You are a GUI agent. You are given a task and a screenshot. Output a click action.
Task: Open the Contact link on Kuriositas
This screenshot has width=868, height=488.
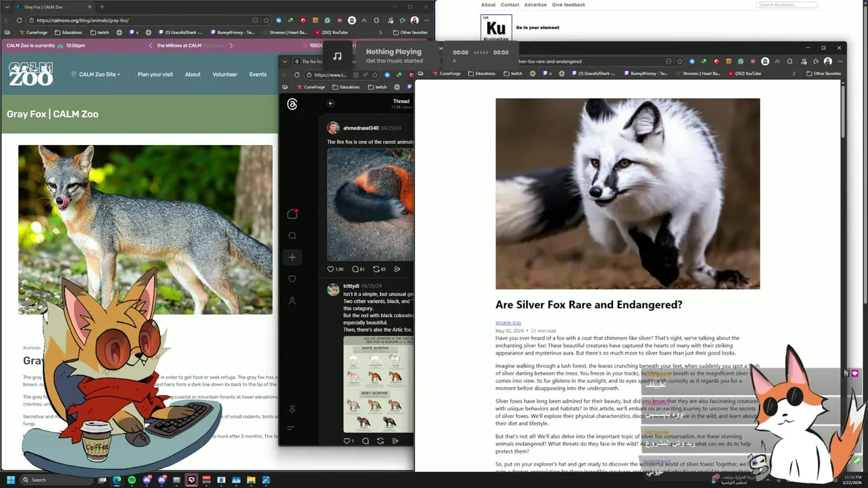click(510, 5)
